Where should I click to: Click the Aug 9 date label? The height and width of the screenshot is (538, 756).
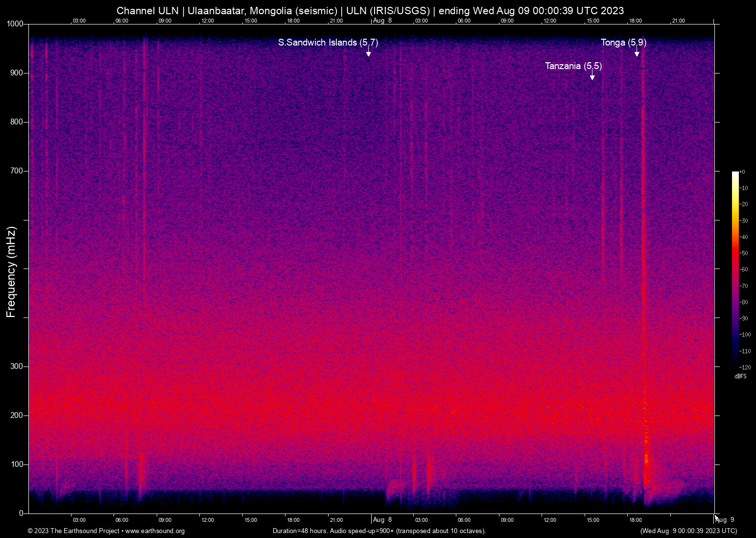click(x=725, y=520)
